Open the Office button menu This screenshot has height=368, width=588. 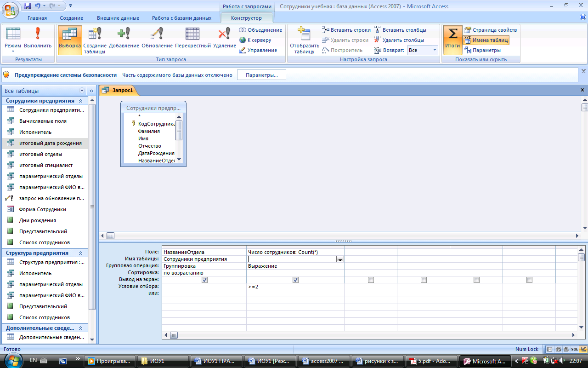click(10, 9)
